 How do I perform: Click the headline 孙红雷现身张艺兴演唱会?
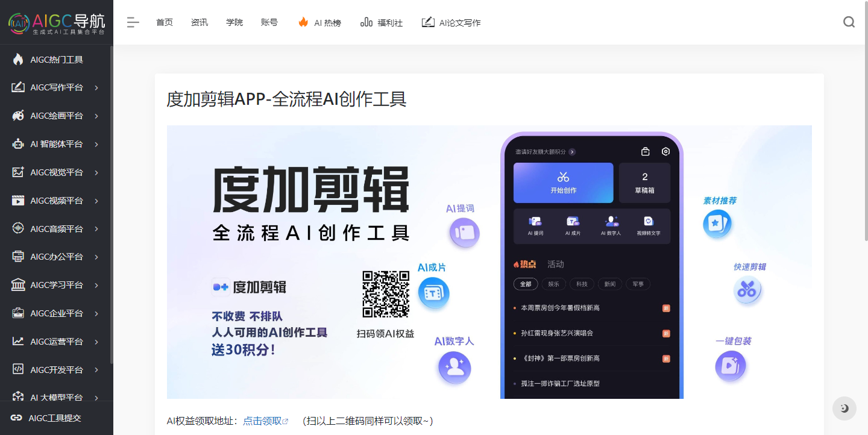pyautogui.click(x=557, y=333)
